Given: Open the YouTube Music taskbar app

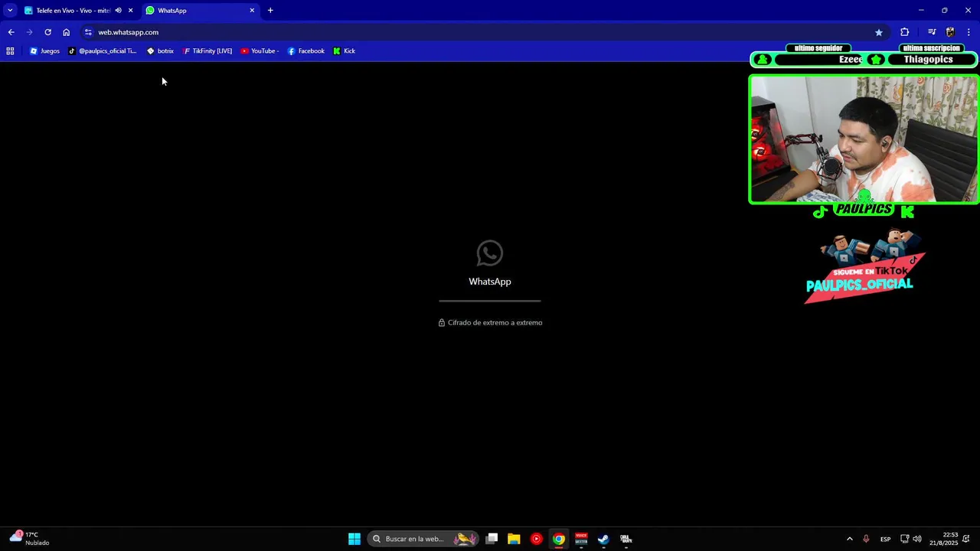Looking at the screenshot, I should (x=536, y=539).
